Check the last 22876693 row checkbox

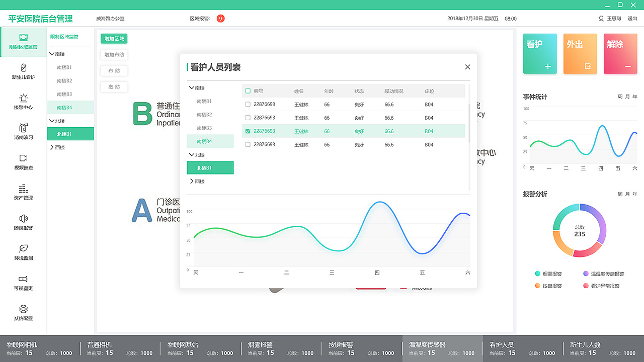[x=248, y=144]
